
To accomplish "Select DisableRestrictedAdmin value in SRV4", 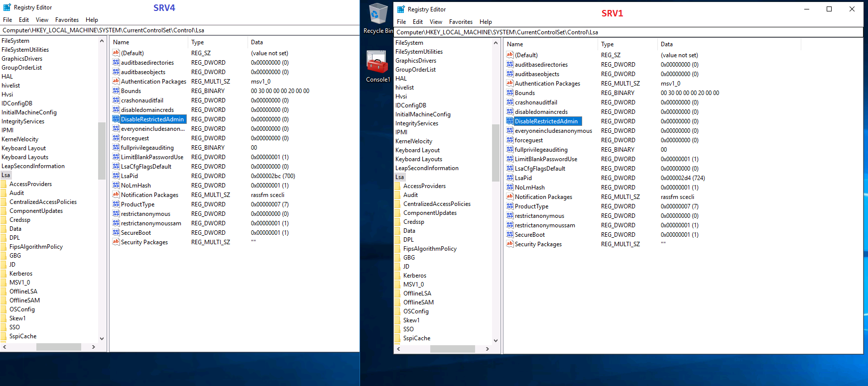I will pyautogui.click(x=152, y=119).
